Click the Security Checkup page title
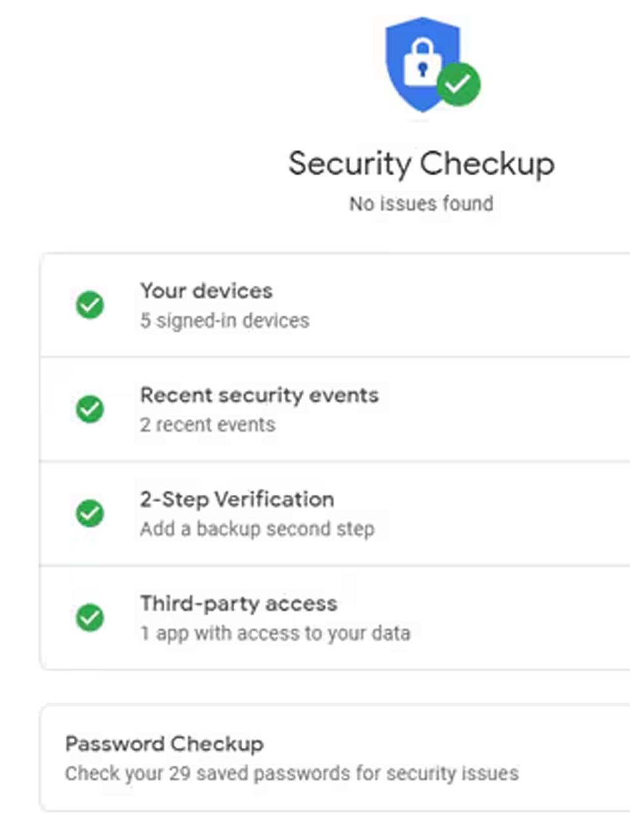Viewport: 630px width, 840px height. (421, 164)
